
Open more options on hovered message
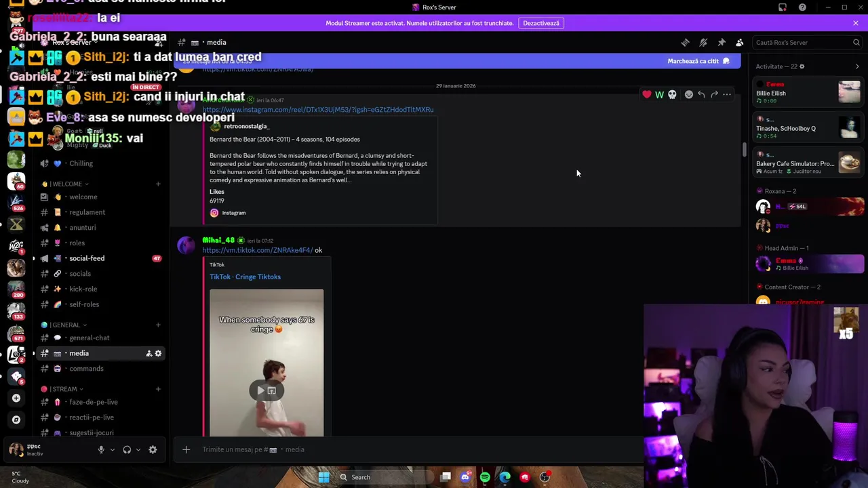click(727, 94)
